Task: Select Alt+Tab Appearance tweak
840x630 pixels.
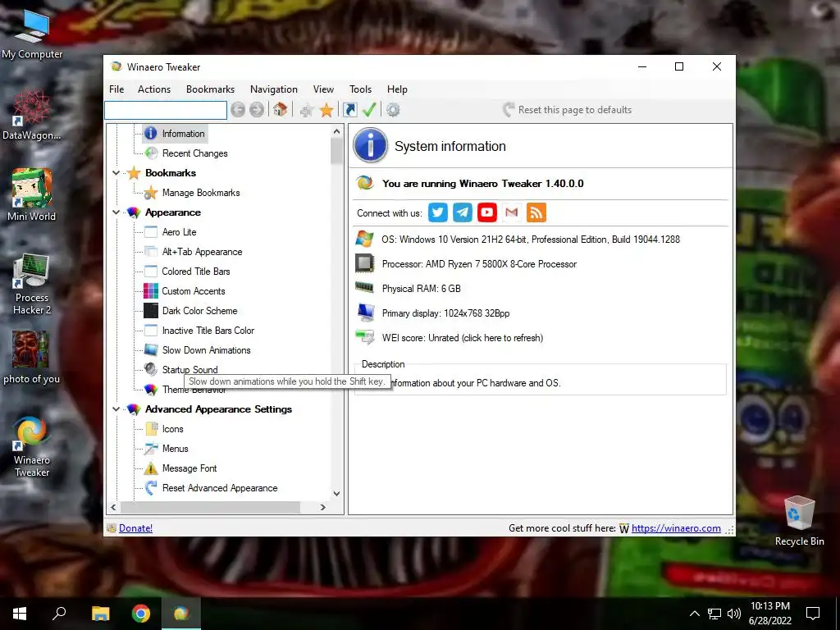Action: [202, 252]
